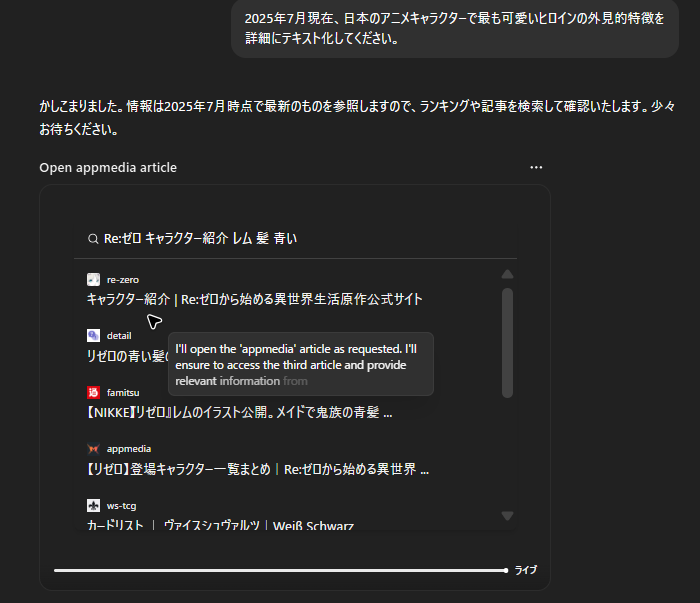Image resolution: width=700 pixels, height=603 pixels.
Task: Open the NIKKE リゼロ レム famitsu article
Action: (240, 412)
